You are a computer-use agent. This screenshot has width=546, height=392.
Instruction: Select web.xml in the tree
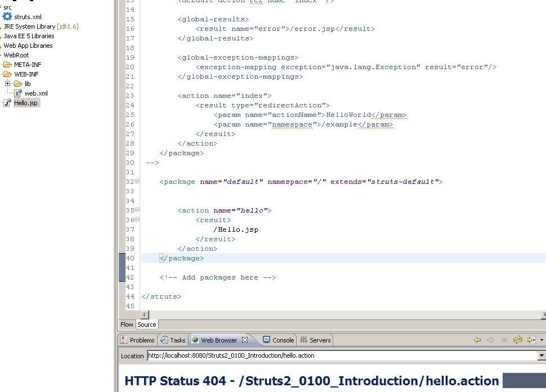[x=36, y=93]
